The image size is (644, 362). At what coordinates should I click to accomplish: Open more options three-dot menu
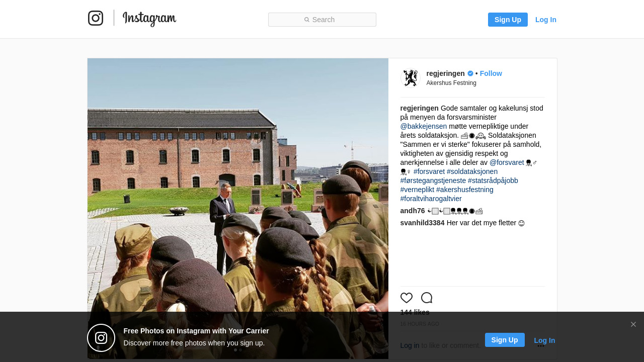(541, 346)
